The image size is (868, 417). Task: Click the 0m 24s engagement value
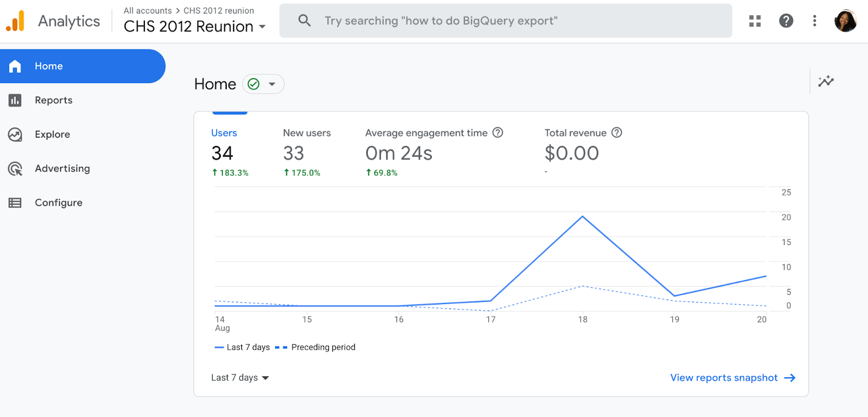[x=399, y=153]
